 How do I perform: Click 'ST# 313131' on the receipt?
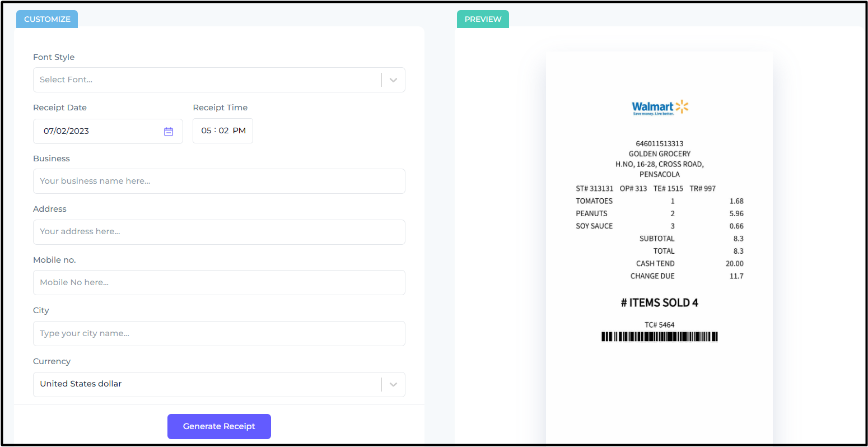click(x=595, y=189)
